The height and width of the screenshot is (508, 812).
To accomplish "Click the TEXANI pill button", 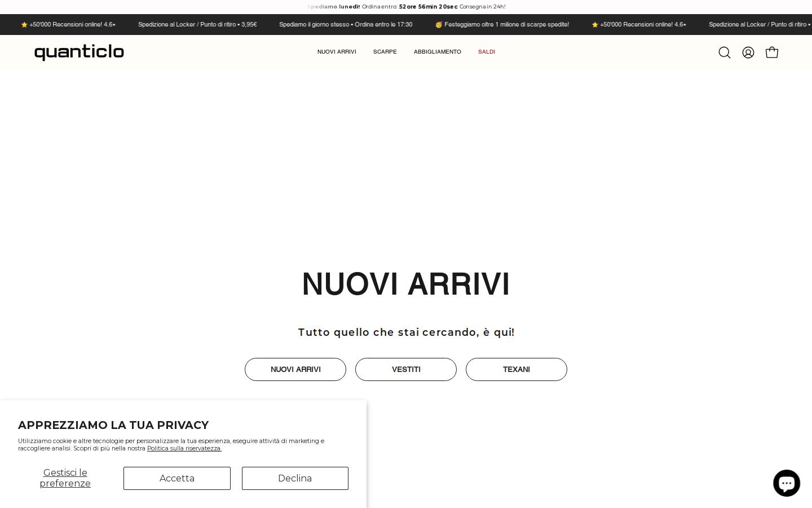I will tap(517, 369).
